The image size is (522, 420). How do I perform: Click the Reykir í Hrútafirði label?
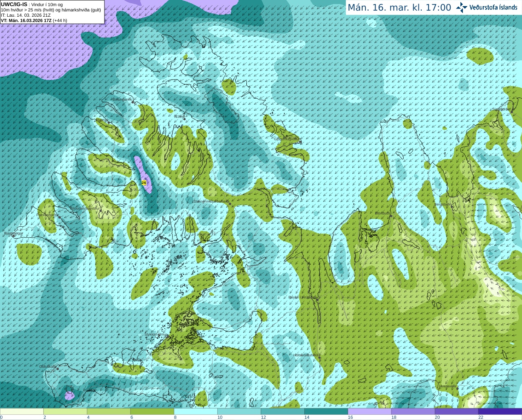click(302, 297)
